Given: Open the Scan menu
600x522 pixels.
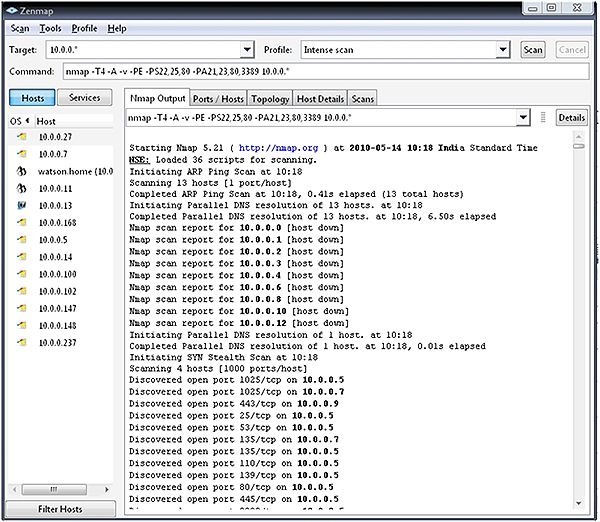Looking at the screenshot, I should pyautogui.click(x=20, y=28).
